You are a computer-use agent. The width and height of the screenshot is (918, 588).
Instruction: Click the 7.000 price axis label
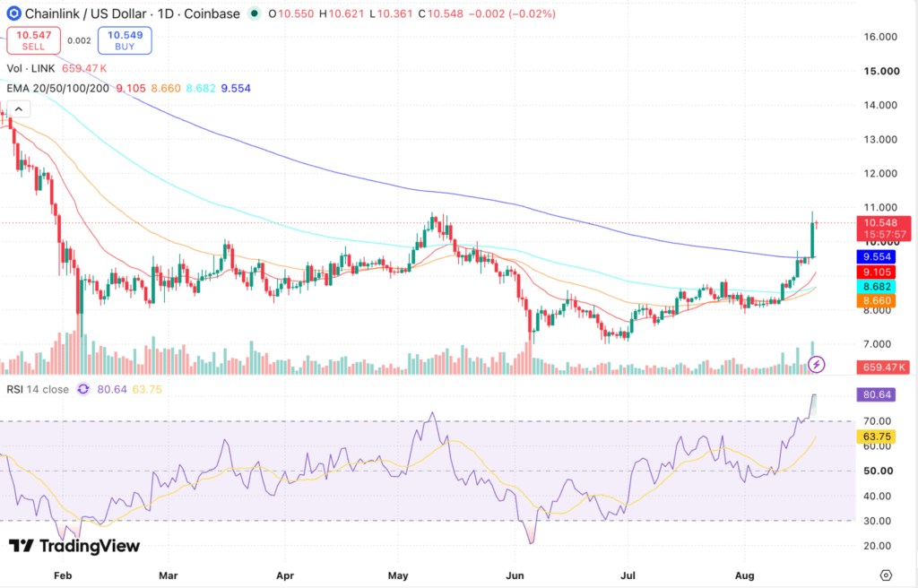coord(877,344)
